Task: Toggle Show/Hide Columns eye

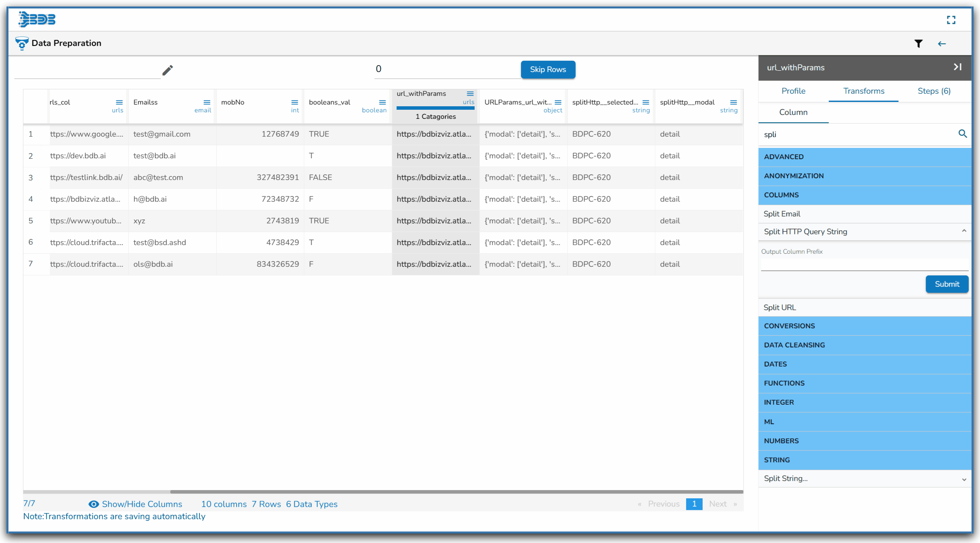Action: point(94,504)
